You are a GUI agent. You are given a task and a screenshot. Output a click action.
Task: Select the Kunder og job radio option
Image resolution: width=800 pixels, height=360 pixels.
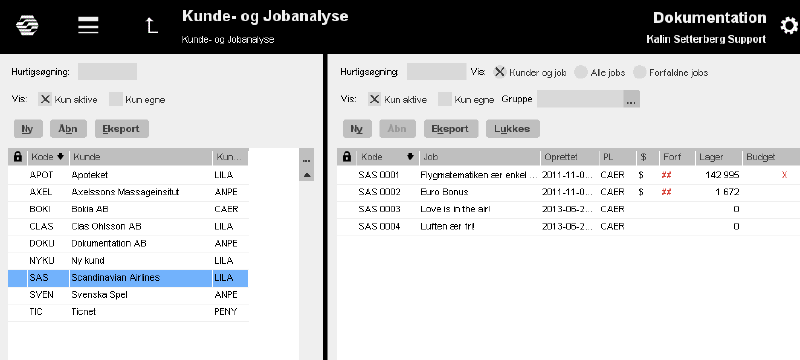pyautogui.click(x=499, y=72)
